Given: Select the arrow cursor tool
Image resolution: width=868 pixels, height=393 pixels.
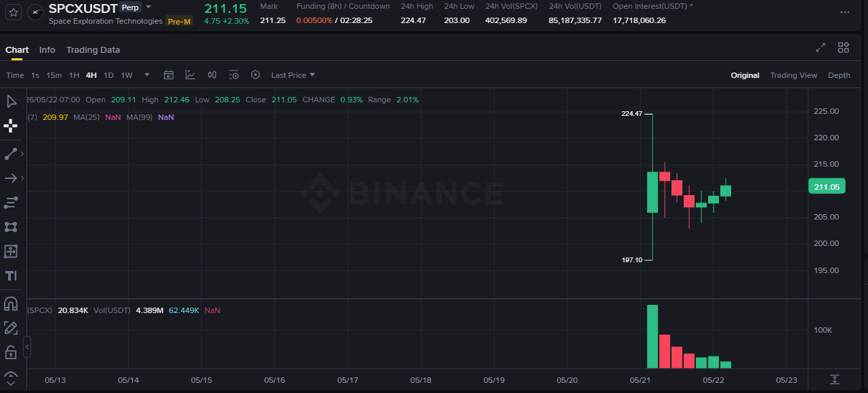Looking at the screenshot, I should click(x=11, y=102).
